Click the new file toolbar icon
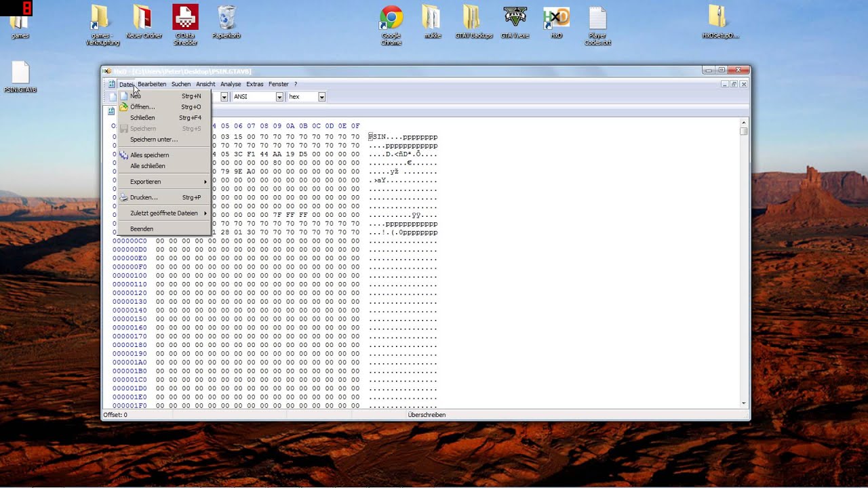Viewport: 868px width, 488px height. coord(113,97)
